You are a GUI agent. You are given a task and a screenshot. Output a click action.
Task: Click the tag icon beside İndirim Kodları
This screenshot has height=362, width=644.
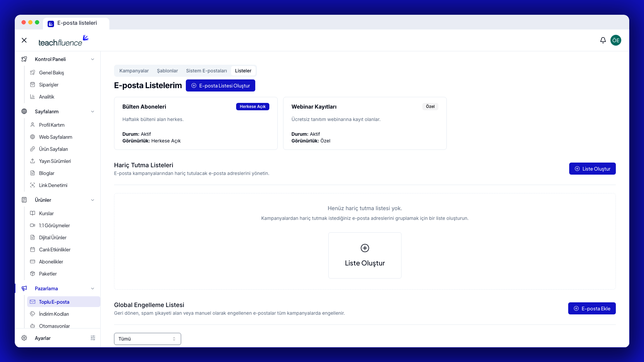(33, 314)
